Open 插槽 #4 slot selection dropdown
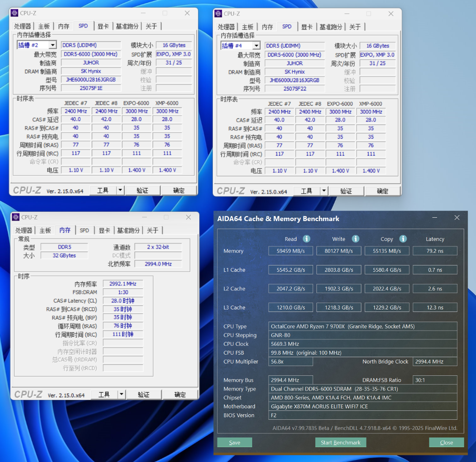Viewport: 476px width, 462px height. (x=256, y=46)
